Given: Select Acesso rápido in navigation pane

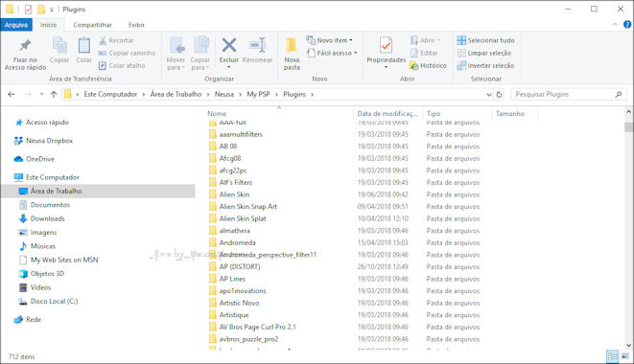Looking at the screenshot, I should [47, 122].
